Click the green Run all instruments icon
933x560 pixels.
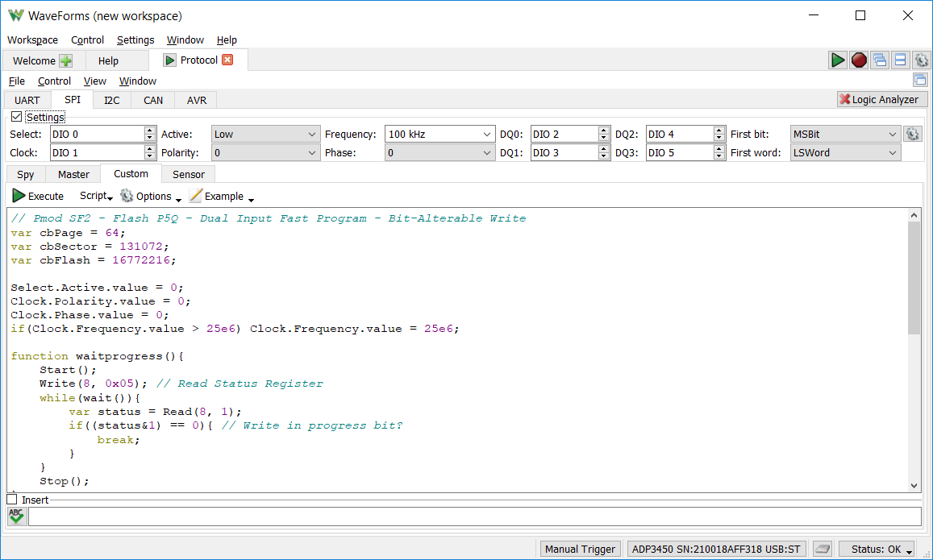point(838,60)
